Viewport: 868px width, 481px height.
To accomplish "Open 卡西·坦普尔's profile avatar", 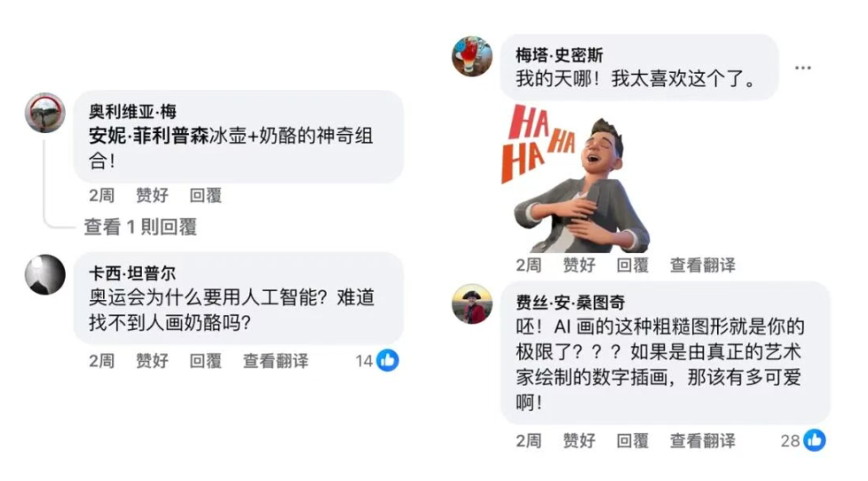I will 45,274.
